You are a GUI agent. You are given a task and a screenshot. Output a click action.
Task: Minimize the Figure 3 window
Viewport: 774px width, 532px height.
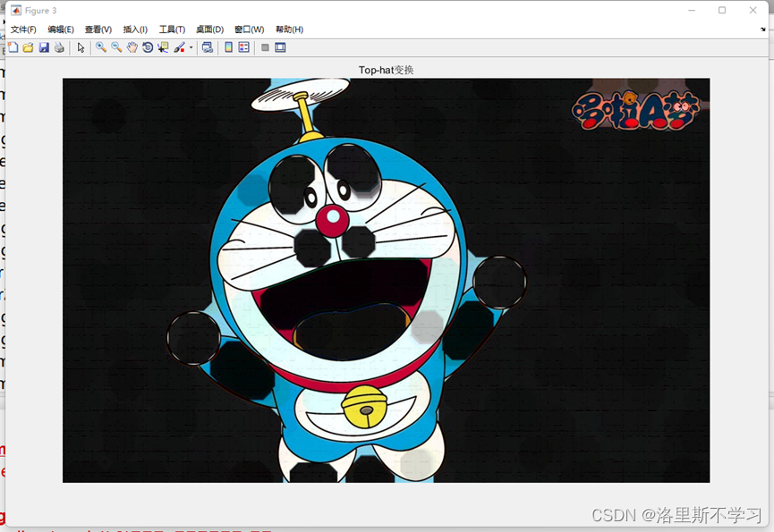(692, 11)
